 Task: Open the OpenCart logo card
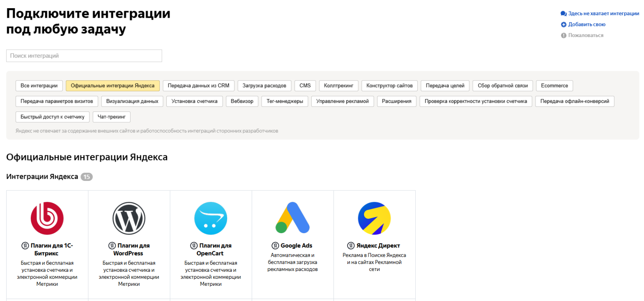[x=211, y=218]
